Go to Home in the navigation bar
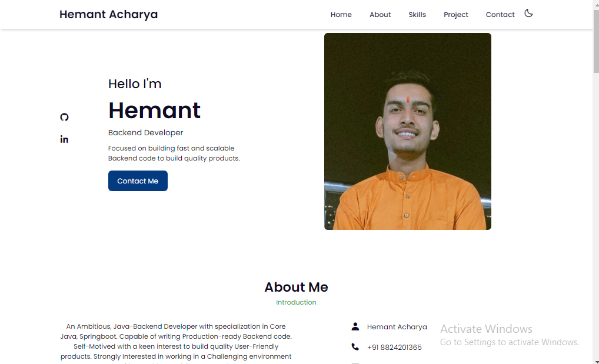 coord(341,15)
